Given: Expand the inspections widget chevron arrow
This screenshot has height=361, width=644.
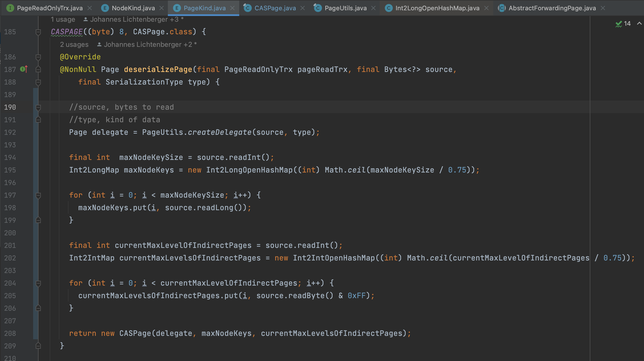Looking at the screenshot, I should coord(639,24).
